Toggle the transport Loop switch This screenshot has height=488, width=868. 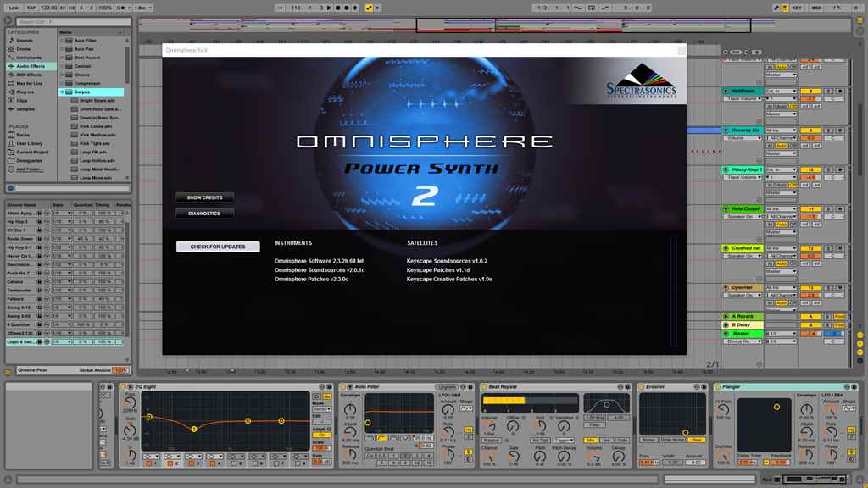tap(592, 8)
